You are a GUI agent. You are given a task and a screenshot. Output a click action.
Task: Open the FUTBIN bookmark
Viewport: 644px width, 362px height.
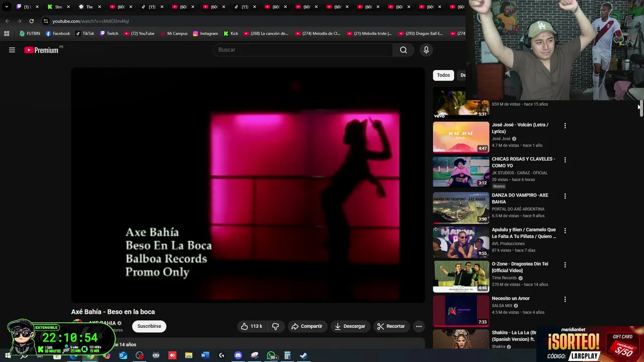30,34
